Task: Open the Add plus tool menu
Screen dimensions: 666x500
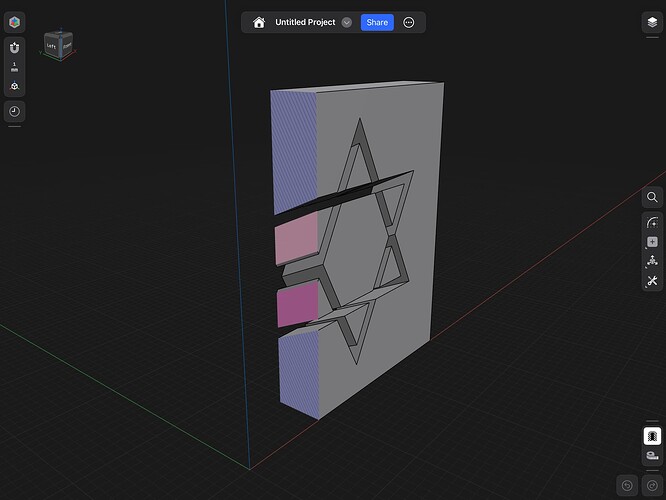Action: (652, 242)
